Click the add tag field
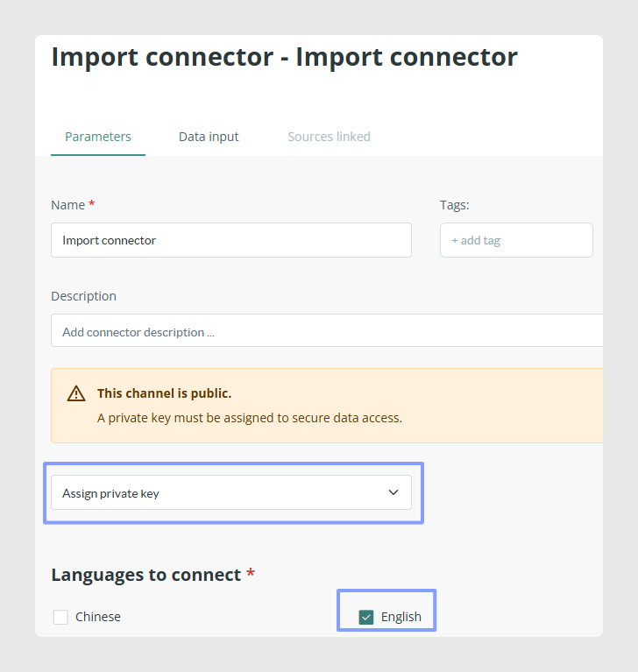Image resolution: width=638 pixels, height=672 pixels. [x=516, y=240]
